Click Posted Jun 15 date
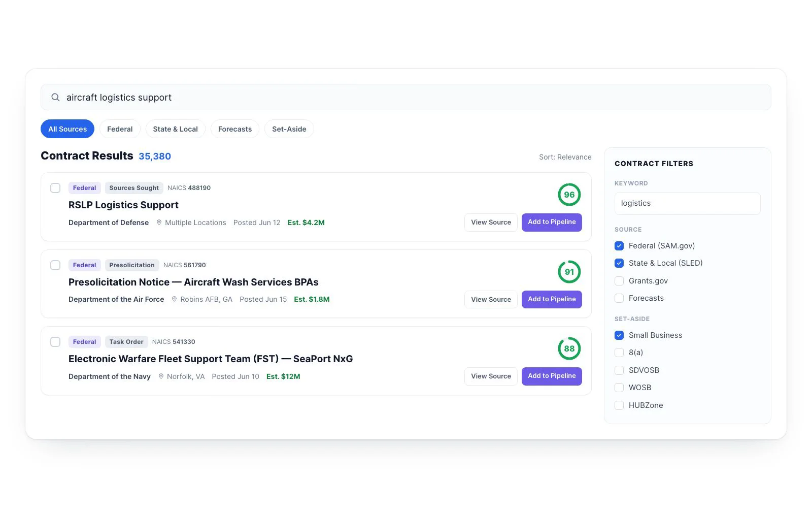 [x=263, y=299]
